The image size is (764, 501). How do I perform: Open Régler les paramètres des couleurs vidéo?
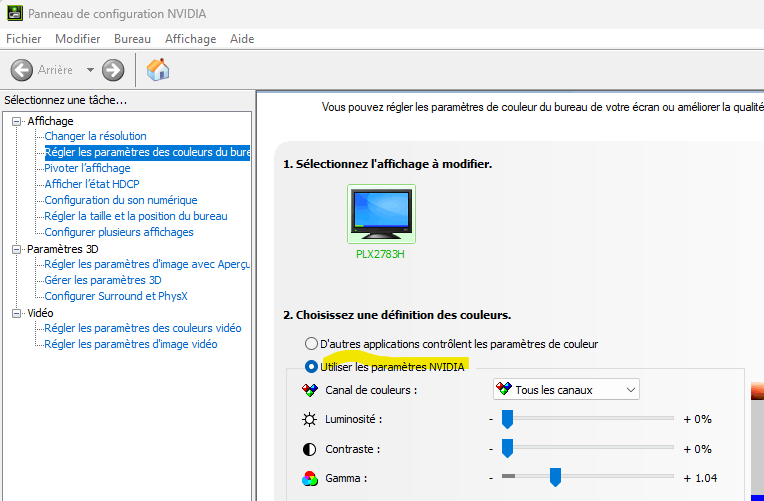(x=143, y=328)
